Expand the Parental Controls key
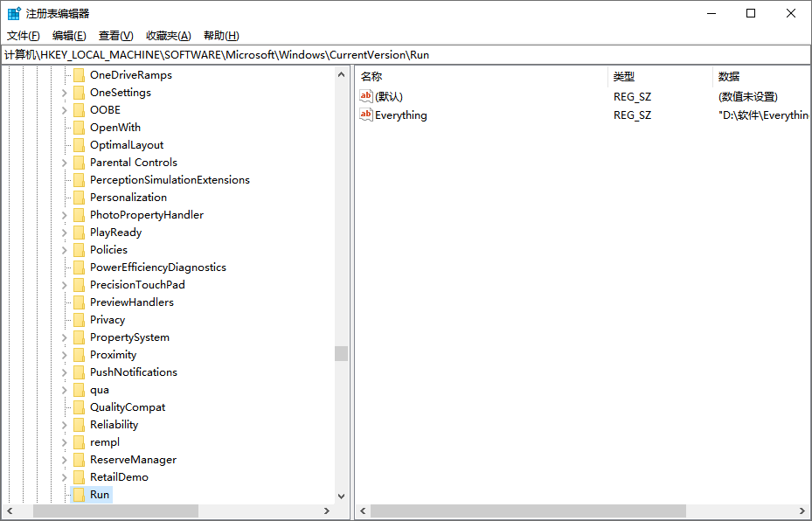Viewport: 812px width, 521px height. (65, 163)
